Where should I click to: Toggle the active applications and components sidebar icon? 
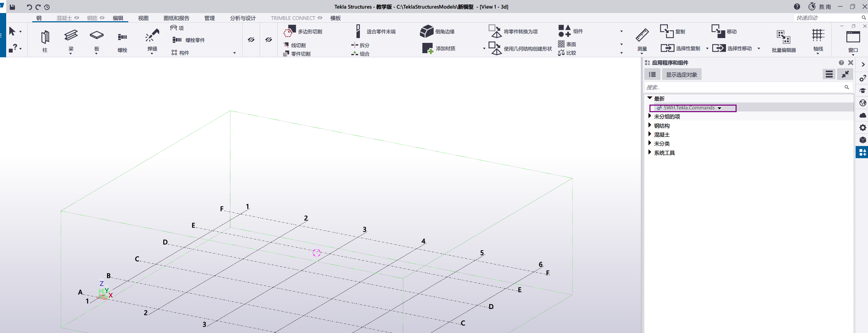863,152
